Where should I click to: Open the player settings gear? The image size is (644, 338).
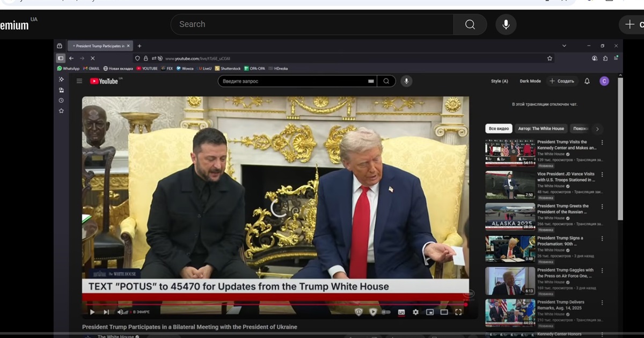[x=415, y=312]
